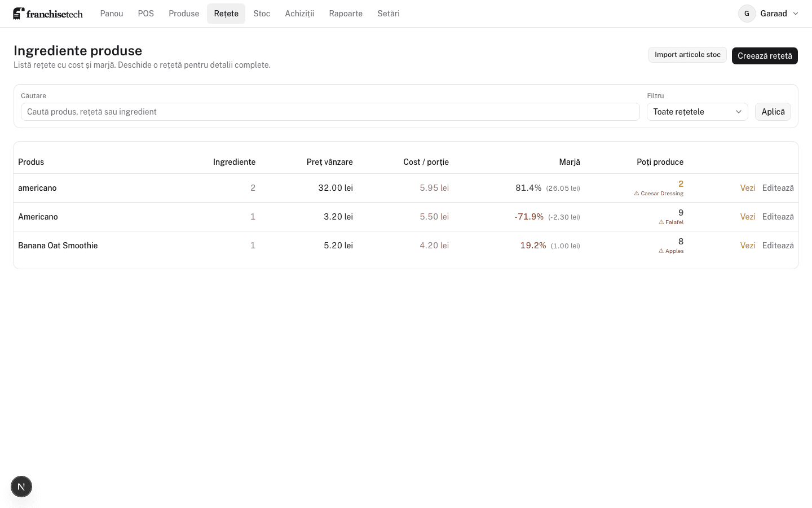Click the G user avatar

pos(747,14)
